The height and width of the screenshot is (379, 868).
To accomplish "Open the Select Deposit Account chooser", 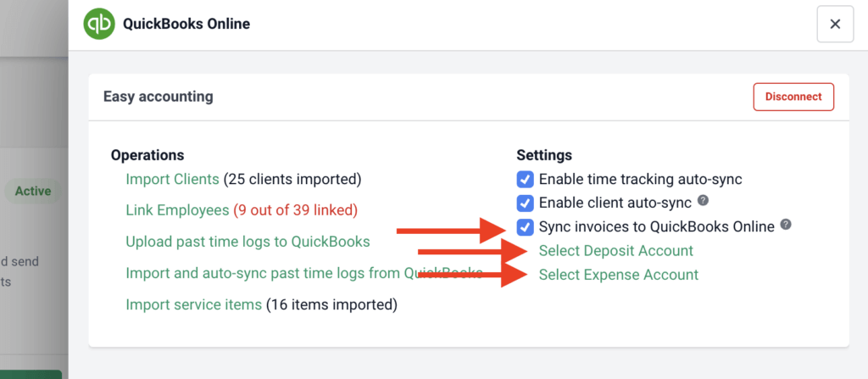I will 615,250.
